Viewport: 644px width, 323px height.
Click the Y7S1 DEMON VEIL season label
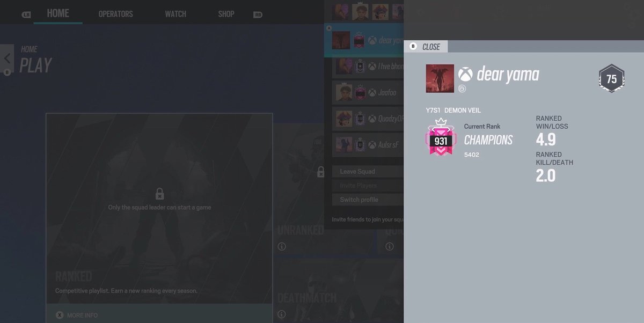pos(453,110)
